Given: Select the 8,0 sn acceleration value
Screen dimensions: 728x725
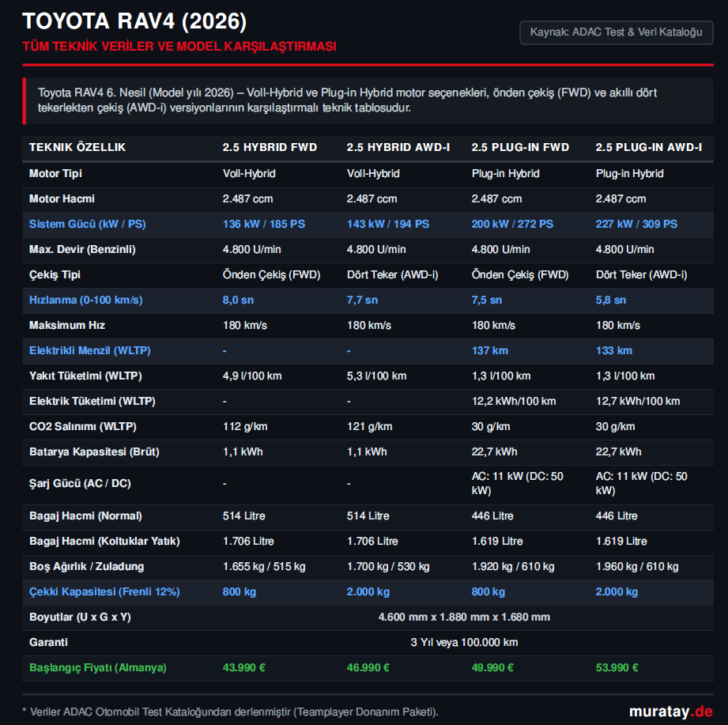Looking at the screenshot, I should point(238,300).
